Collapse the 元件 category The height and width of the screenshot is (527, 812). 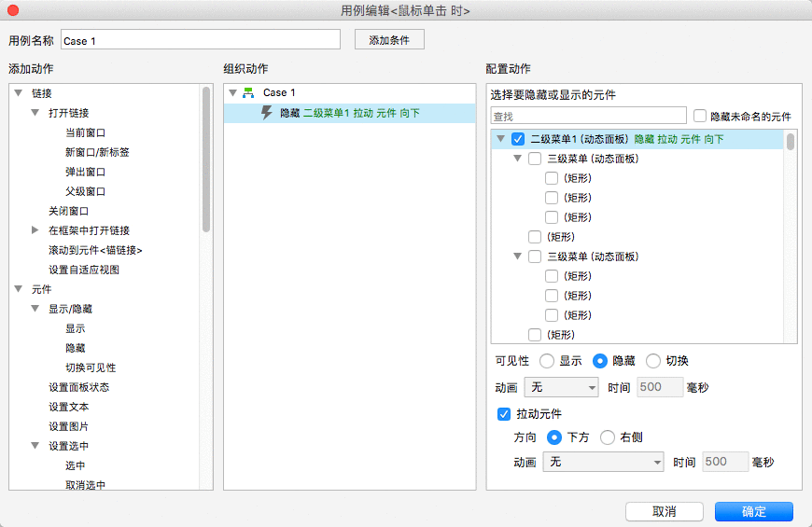coord(18,289)
